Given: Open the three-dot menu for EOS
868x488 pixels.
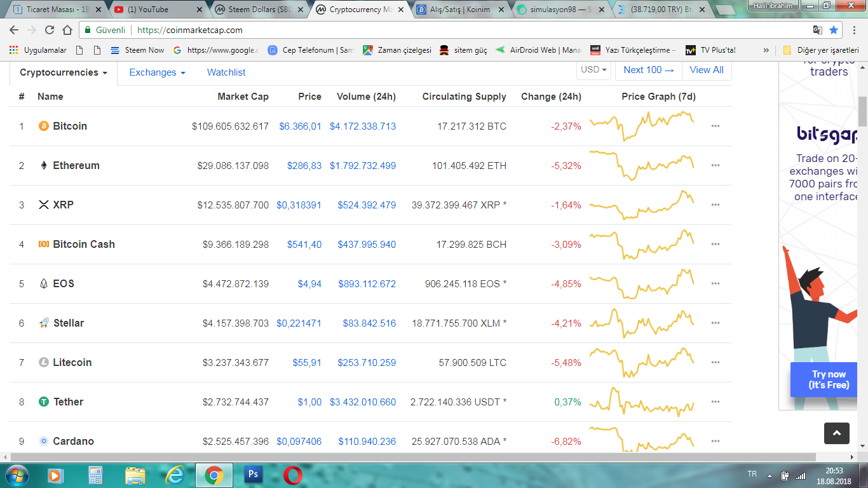Looking at the screenshot, I should (715, 283).
